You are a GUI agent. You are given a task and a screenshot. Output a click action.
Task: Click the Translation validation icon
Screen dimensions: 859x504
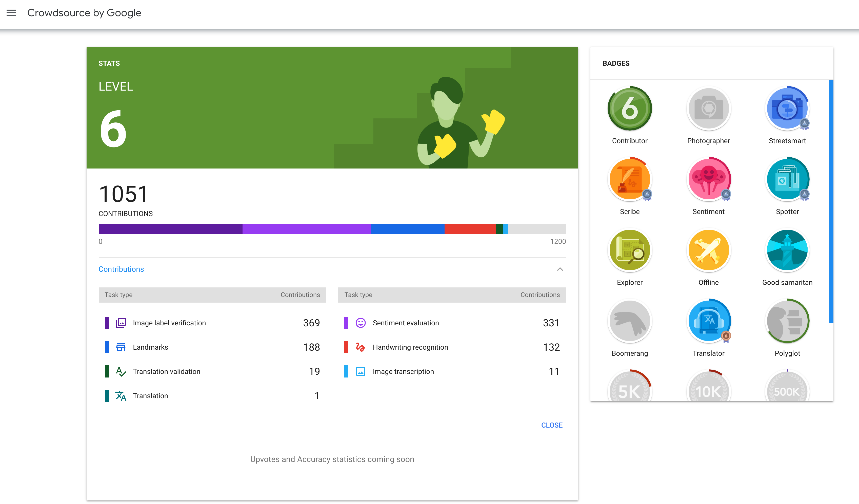[121, 371]
